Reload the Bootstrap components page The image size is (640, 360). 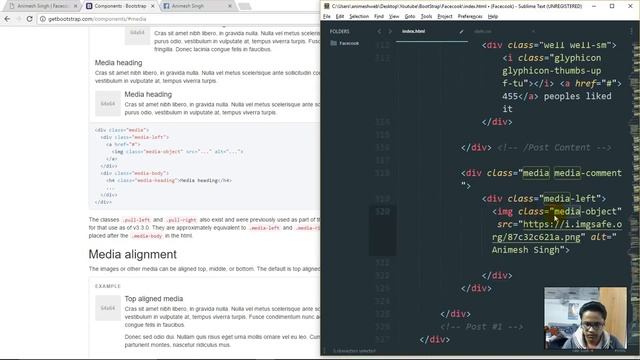29,19
